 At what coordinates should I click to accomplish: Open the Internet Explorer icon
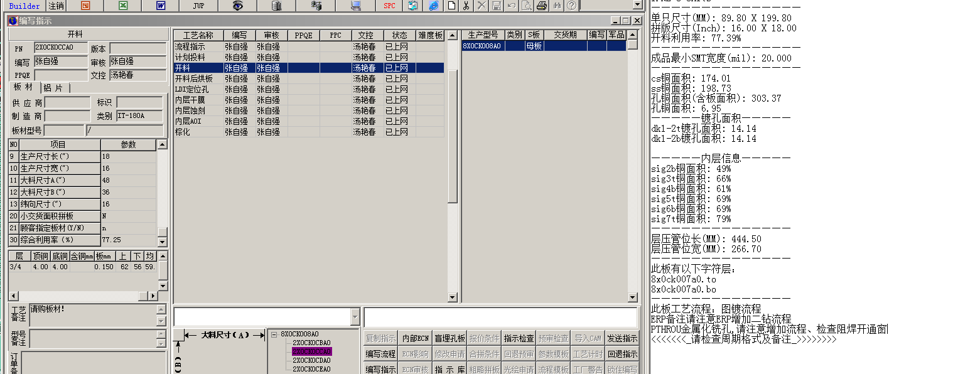click(434, 6)
